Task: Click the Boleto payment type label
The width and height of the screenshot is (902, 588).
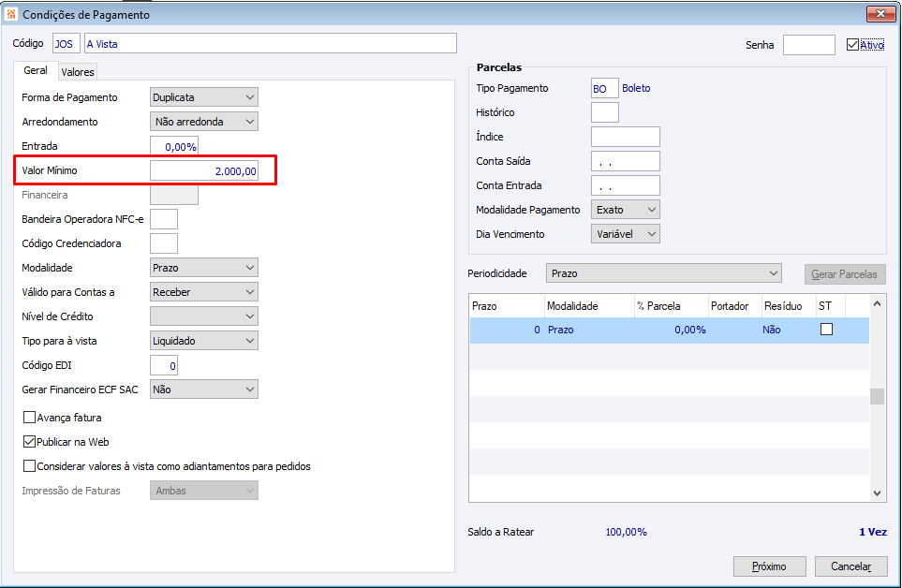Action: pyautogui.click(x=636, y=88)
